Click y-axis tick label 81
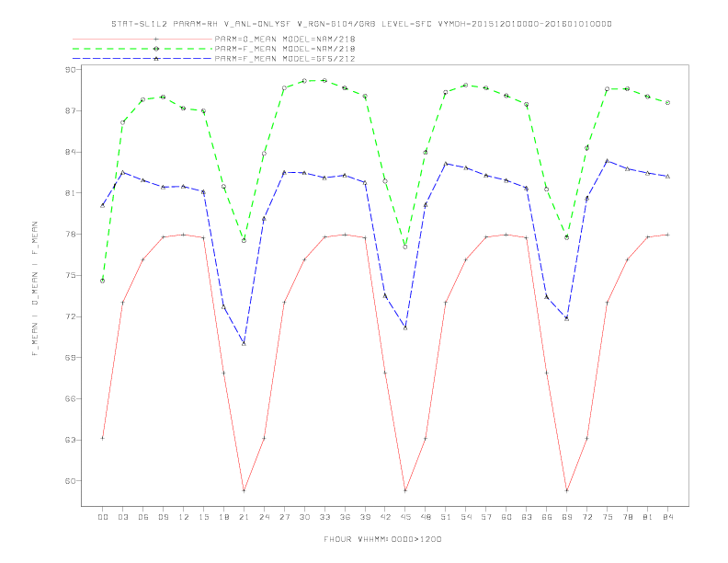This screenshot has height=563, width=728. coord(71,193)
